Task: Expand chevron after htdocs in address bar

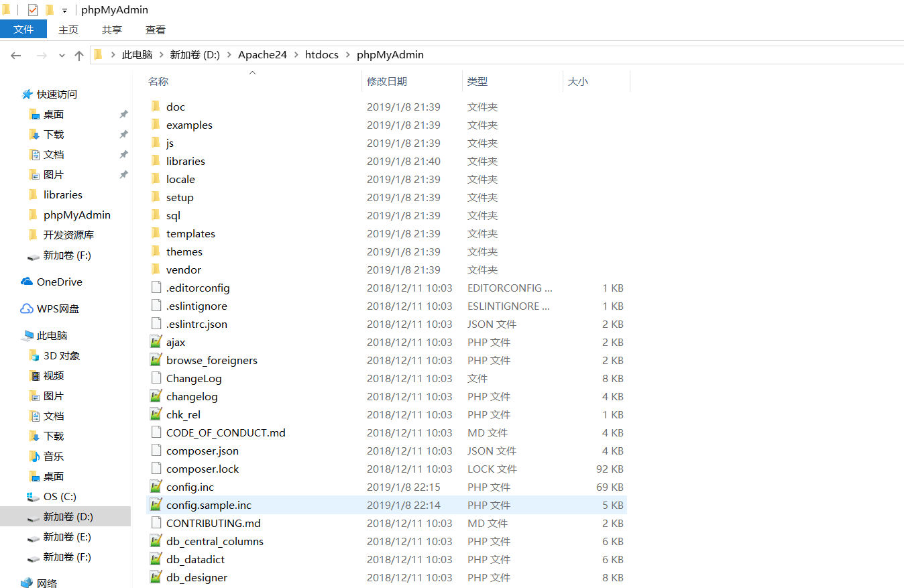Action: point(347,55)
